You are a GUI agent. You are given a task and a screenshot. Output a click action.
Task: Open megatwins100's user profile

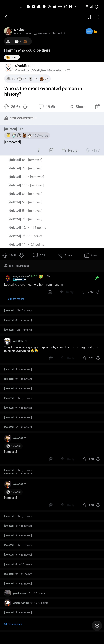(x=21, y=276)
